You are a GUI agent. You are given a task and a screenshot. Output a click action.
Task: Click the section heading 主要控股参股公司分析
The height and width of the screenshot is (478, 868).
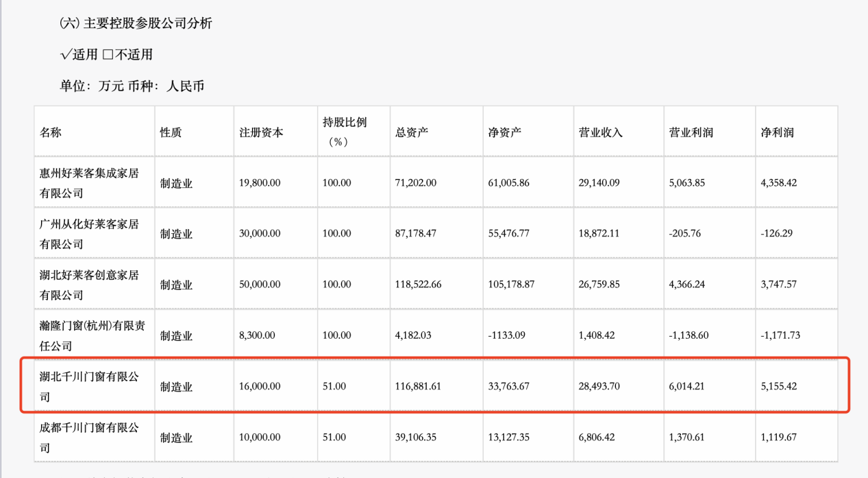[x=147, y=23]
